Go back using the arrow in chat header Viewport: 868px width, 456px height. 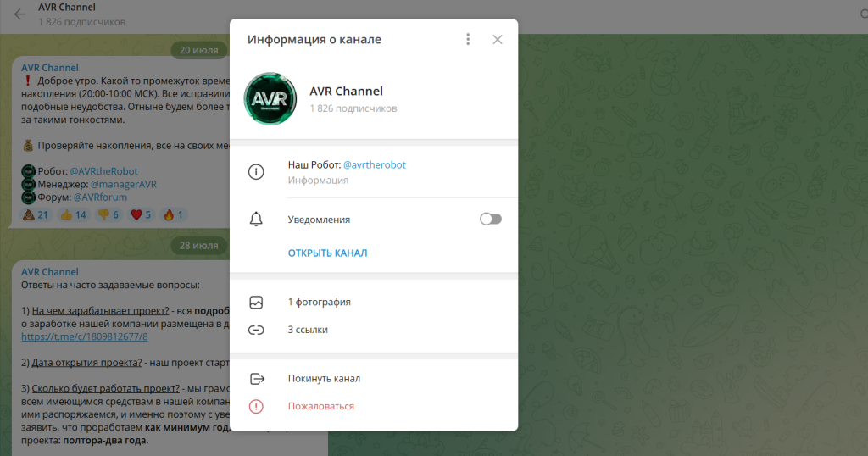click(20, 14)
